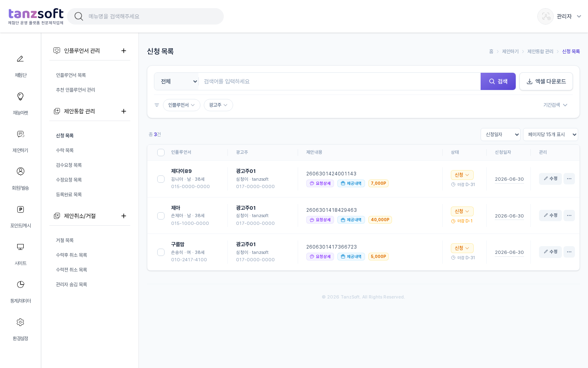Expand the 기간검색 date range option
The height and width of the screenshot is (368, 588).
(x=555, y=105)
